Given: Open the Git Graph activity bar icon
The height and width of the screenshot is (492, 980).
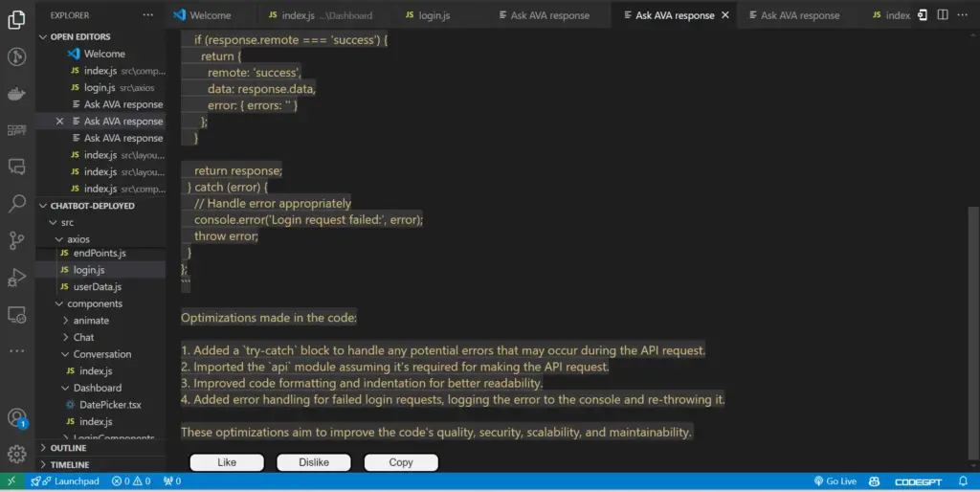Looking at the screenshot, I should [x=17, y=56].
